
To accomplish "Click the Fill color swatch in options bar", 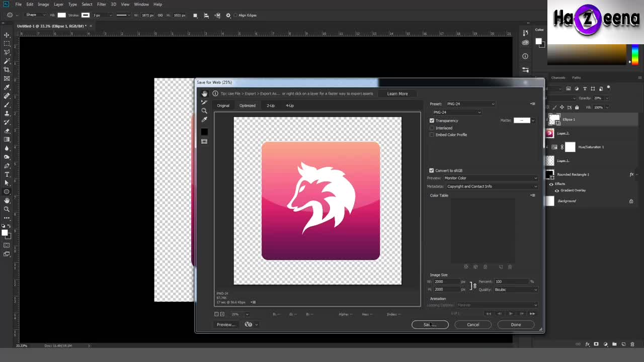I will 61,15.
